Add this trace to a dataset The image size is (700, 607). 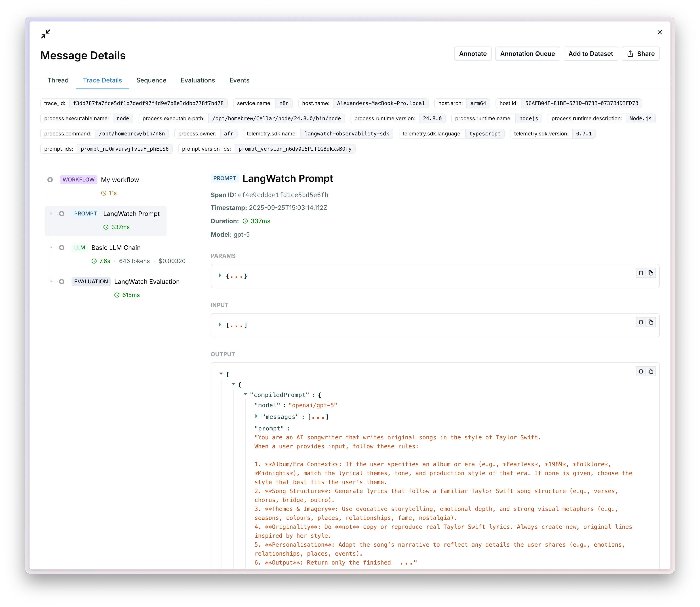(x=590, y=53)
